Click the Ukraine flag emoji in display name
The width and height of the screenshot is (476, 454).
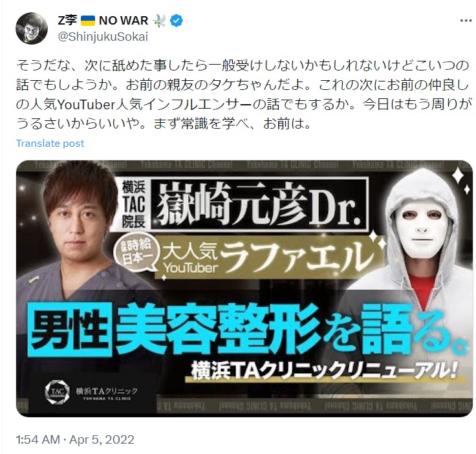pyautogui.click(x=88, y=21)
